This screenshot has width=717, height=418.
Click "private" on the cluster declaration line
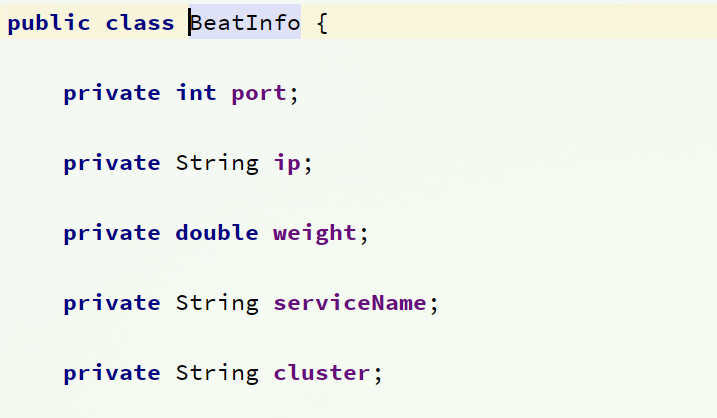(112, 373)
